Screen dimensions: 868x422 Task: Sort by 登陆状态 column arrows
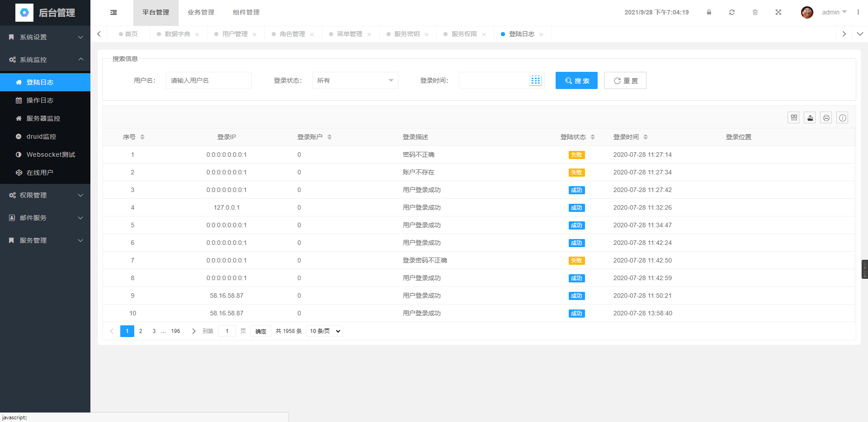tap(593, 137)
